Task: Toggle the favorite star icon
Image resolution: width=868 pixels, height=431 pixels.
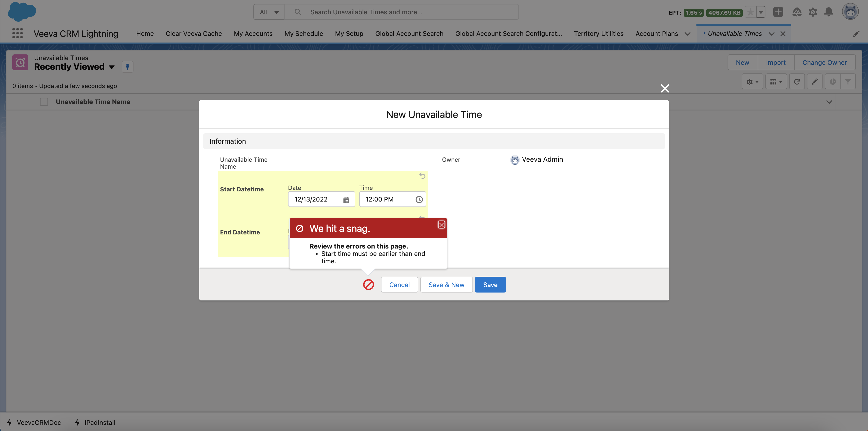Action: click(750, 12)
